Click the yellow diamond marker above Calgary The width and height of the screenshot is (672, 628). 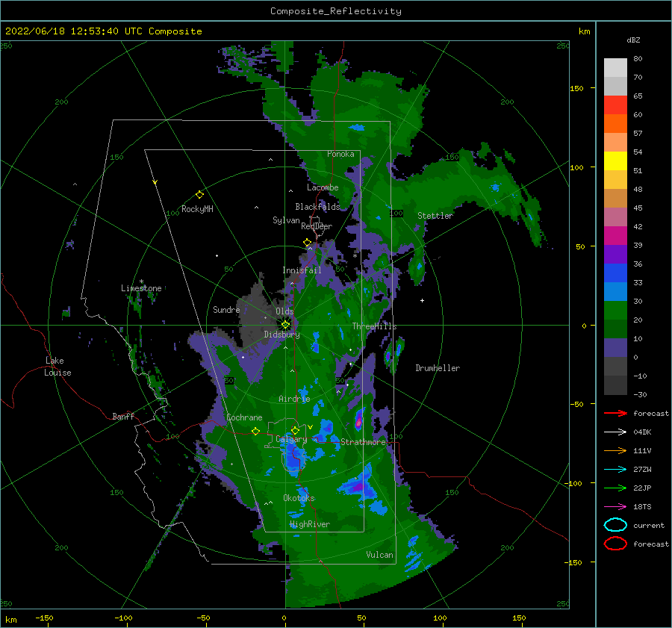click(295, 430)
